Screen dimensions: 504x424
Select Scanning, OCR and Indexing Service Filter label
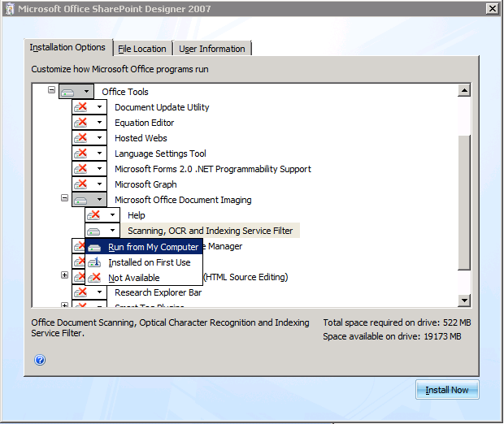(211, 231)
